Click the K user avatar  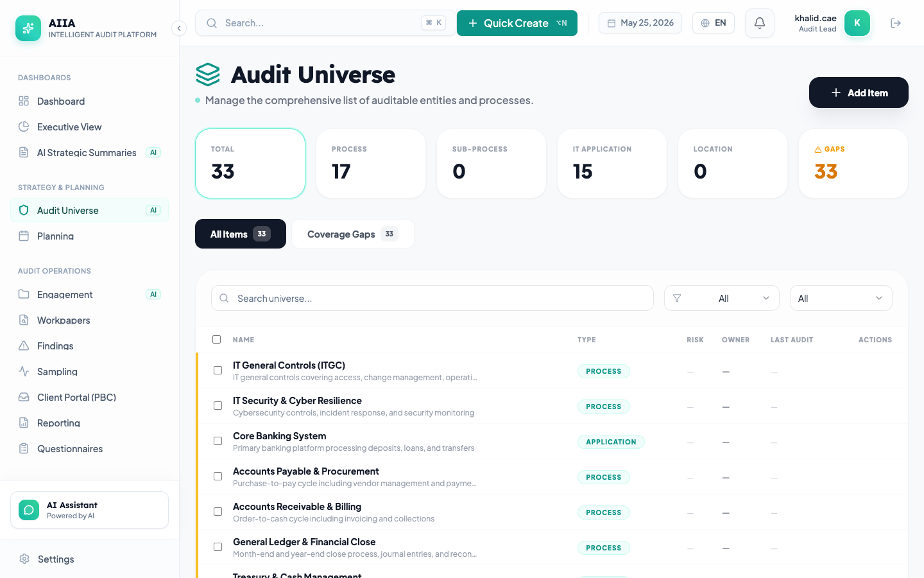[857, 23]
